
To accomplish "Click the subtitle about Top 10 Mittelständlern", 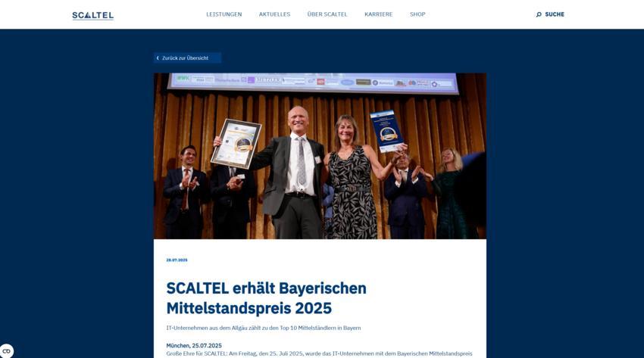I will [x=264, y=328].
